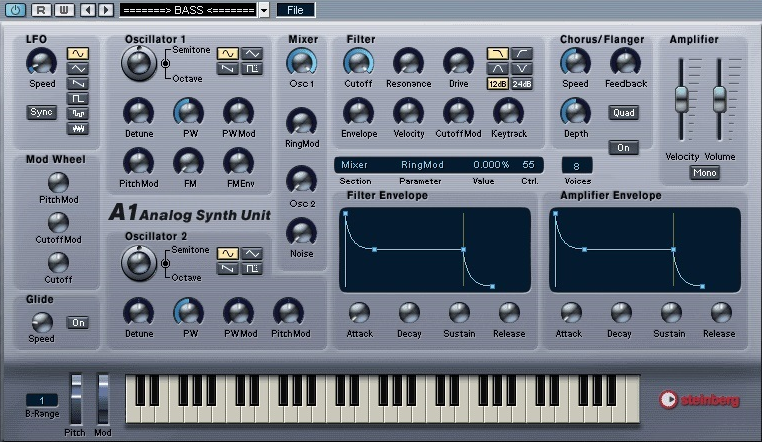Toggle the Chorus/Flanger On button
762x442 pixels.
(x=623, y=148)
